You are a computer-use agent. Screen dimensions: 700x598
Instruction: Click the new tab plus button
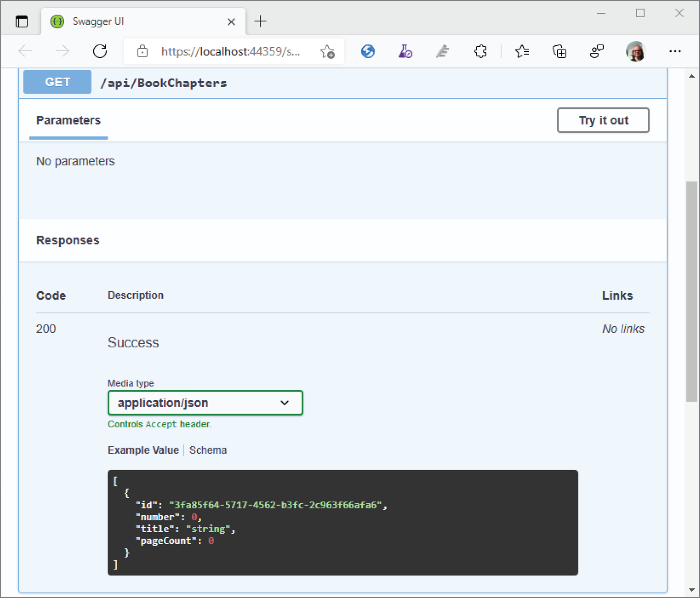click(x=260, y=21)
